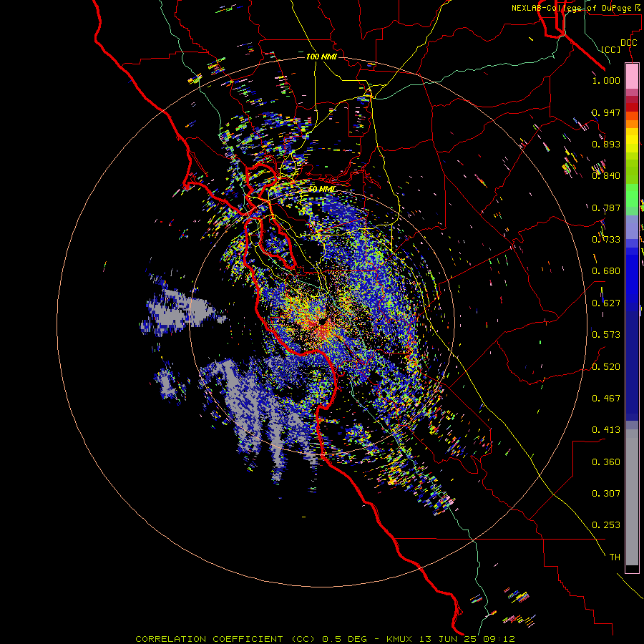This screenshot has width=644, height=644.
Task: Pick the dark navy band on color scale
Action: [632, 366]
